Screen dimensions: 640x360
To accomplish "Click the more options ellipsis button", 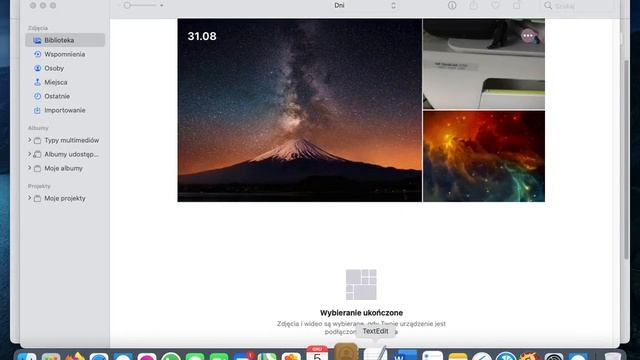I will [528, 36].
